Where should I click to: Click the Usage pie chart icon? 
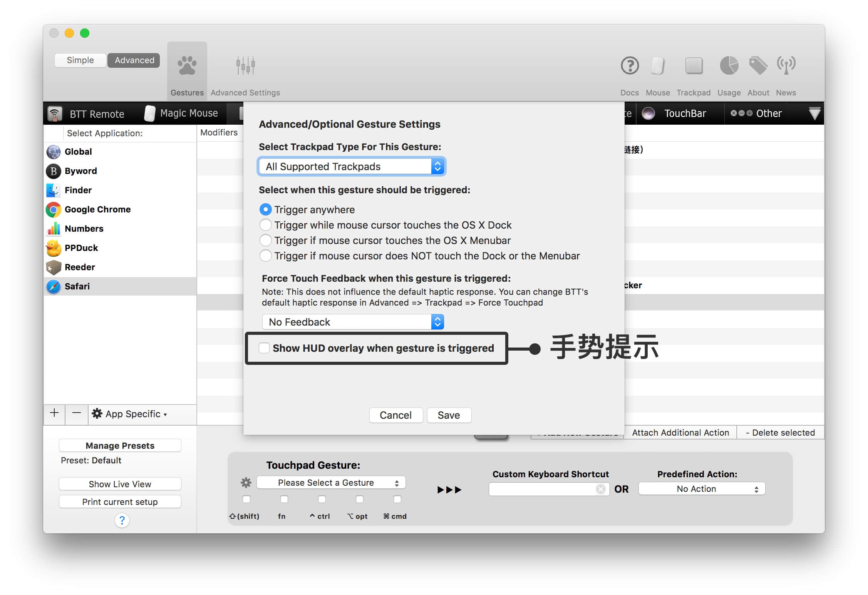click(729, 66)
